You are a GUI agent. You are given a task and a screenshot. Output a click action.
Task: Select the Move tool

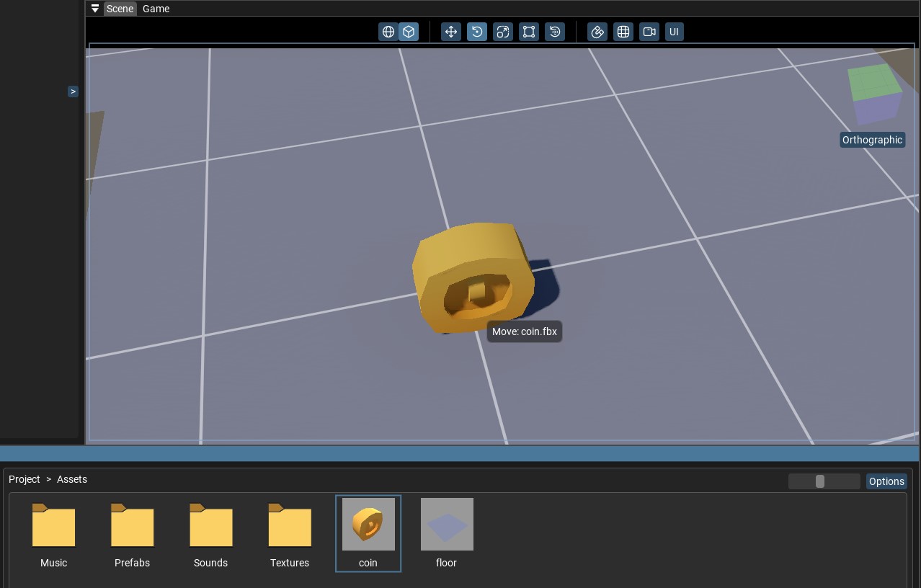pyautogui.click(x=451, y=32)
